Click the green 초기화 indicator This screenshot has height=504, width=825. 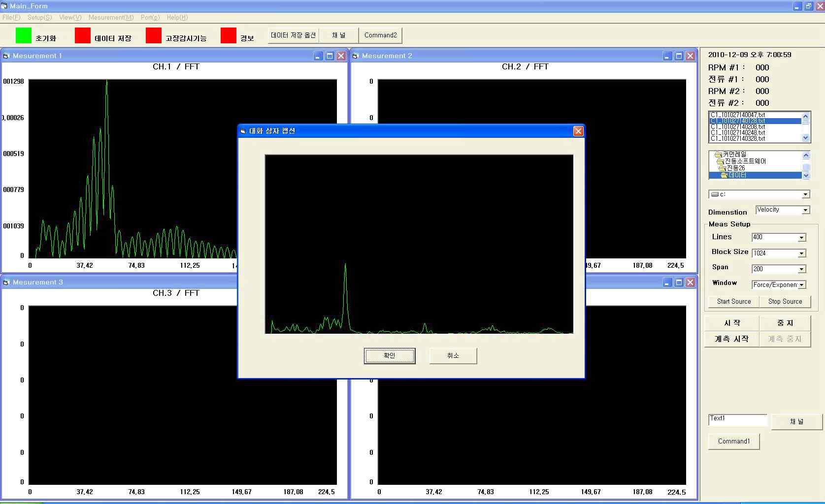tap(24, 35)
